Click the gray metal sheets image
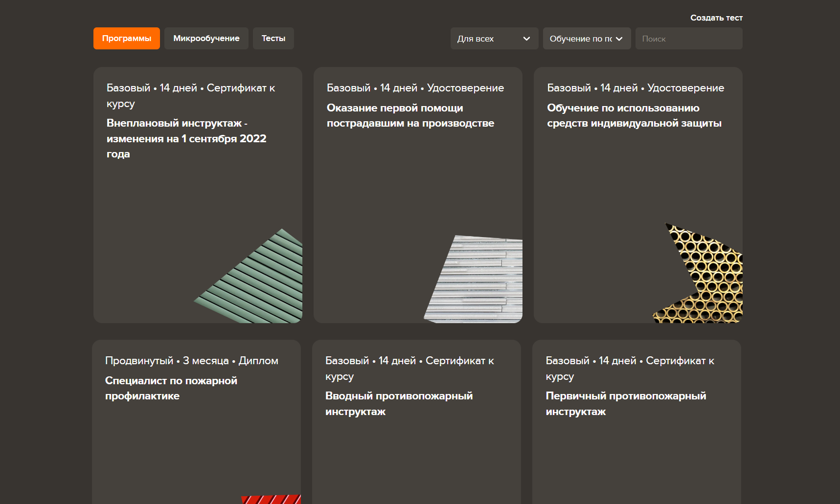The width and height of the screenshot is (840, 504). (479, 281)
